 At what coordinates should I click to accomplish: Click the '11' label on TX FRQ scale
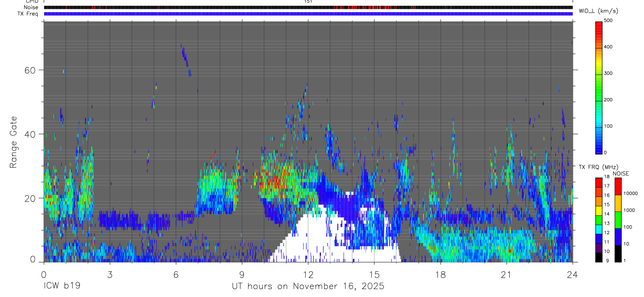[607, 242]
